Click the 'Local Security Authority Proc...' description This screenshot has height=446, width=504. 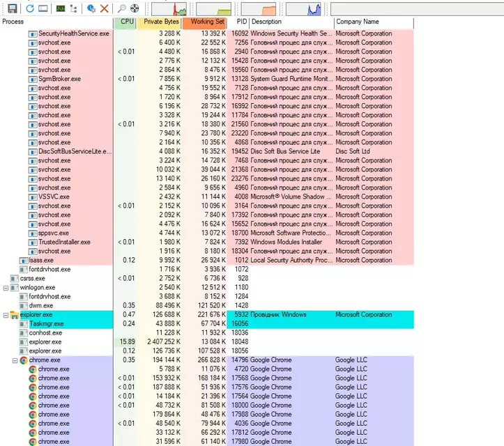(x=291, y=260)
